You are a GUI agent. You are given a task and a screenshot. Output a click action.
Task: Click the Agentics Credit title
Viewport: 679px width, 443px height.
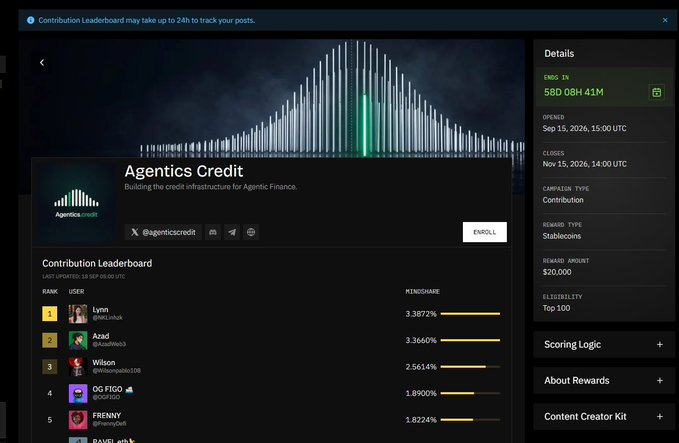click(x=184, y=171)
